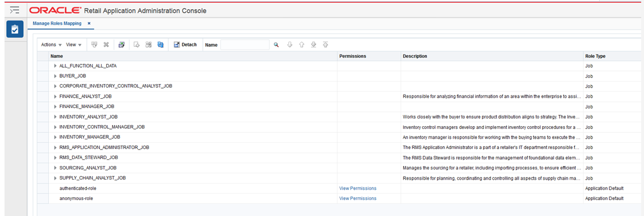Expand the ALL_FUNCTION_ALL_DATA role node
644x216 pixels.
click(x=55, y=66)
